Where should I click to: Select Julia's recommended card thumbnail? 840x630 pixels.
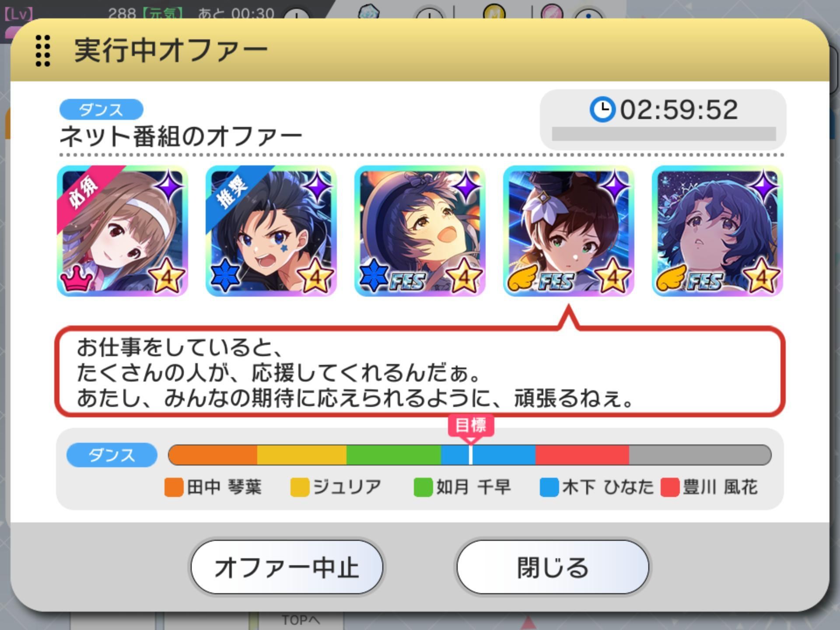pyautogui.click(x=271, y=231)
